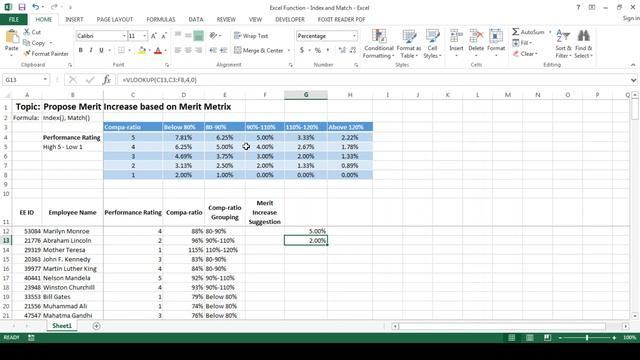
Task: Open Excel Help question mark
Action: [578, 7]
